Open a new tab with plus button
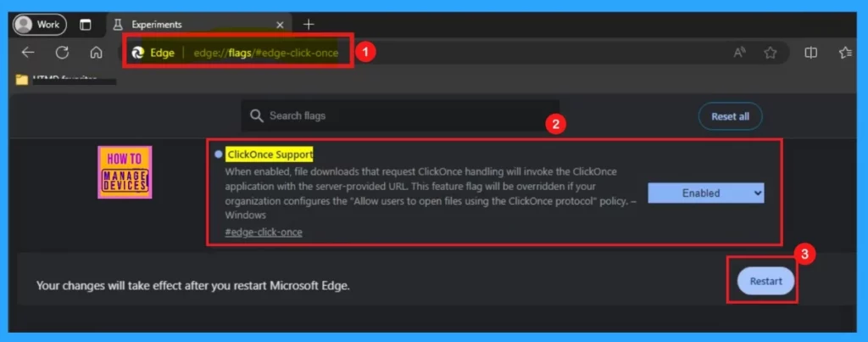The image size is (868, 342). pos(309,25)
